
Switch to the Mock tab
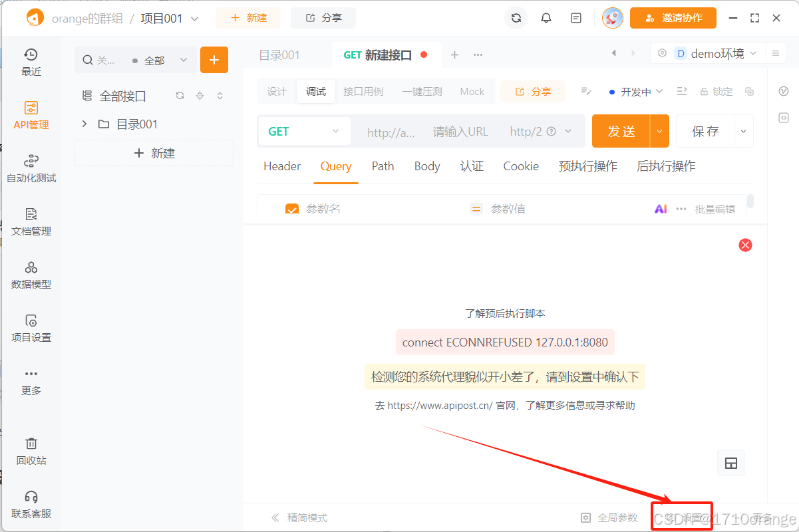tap(472, 91)
